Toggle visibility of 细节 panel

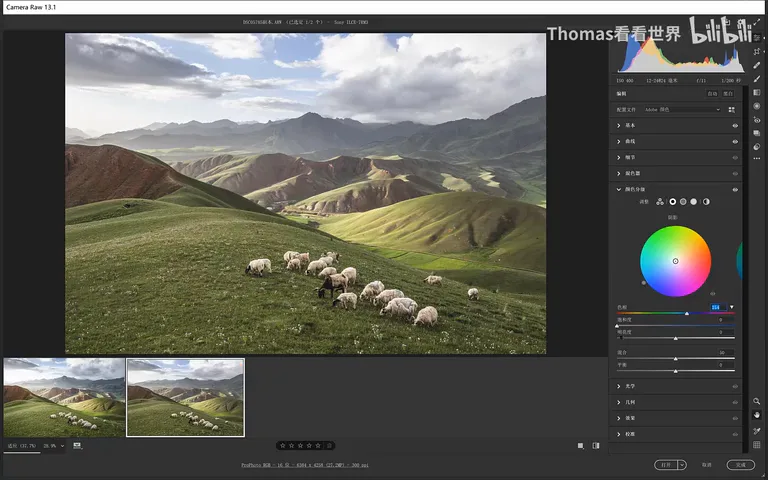pos(735,158)
